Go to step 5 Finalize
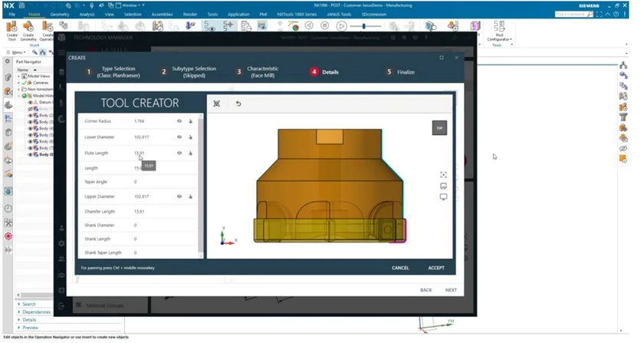The height and width of the screenshot is (343, 644). pyautogui.click(x=400, y=72)
